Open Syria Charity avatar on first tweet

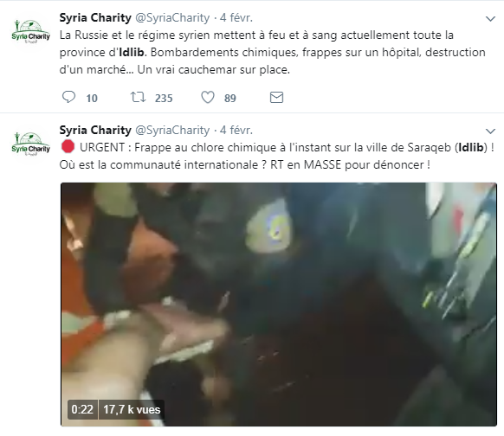point(30,31)
